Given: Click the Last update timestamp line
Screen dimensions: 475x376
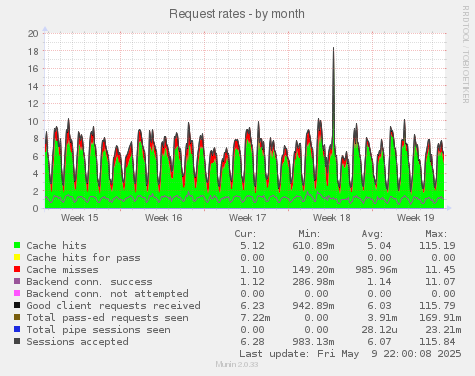Looking at the screenshot, I should pos(350,354).
